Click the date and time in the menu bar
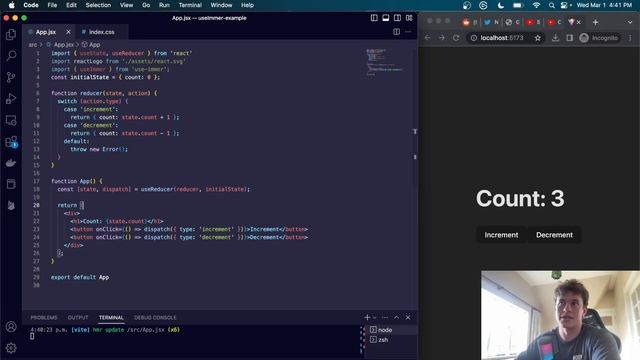The image size is (640, 360). pyautogui.click(x=604, y=5)
